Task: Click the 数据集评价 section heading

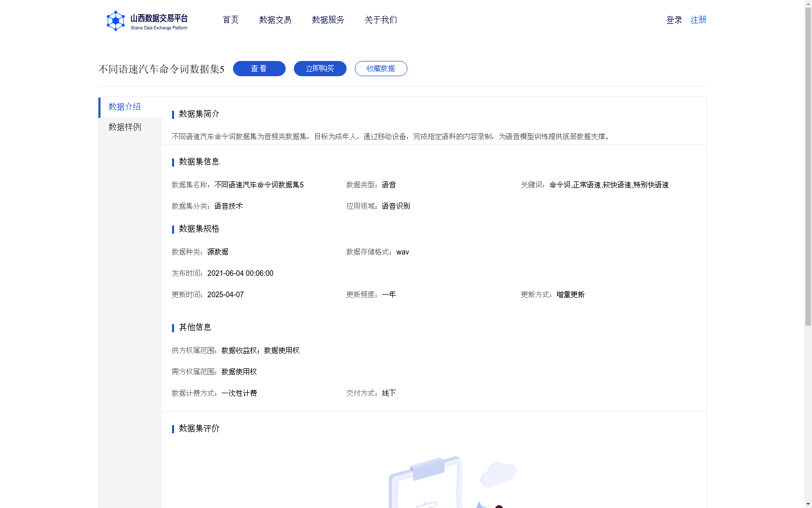Action: (x=199, y=428)
